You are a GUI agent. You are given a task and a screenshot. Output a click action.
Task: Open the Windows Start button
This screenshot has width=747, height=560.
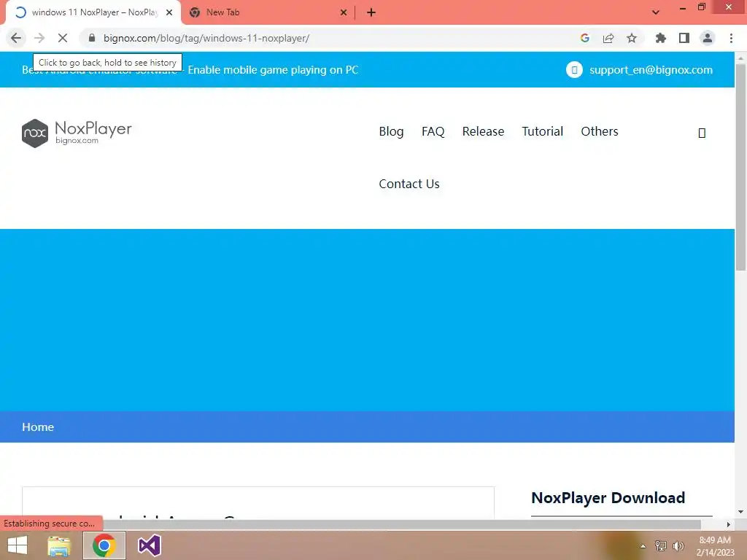click(18, 545)
